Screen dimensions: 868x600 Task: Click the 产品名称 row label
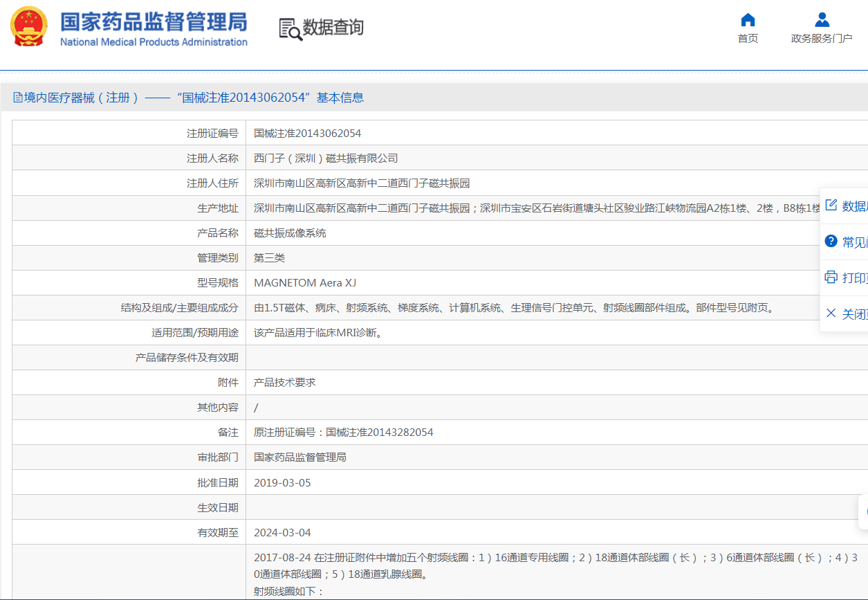218,233
